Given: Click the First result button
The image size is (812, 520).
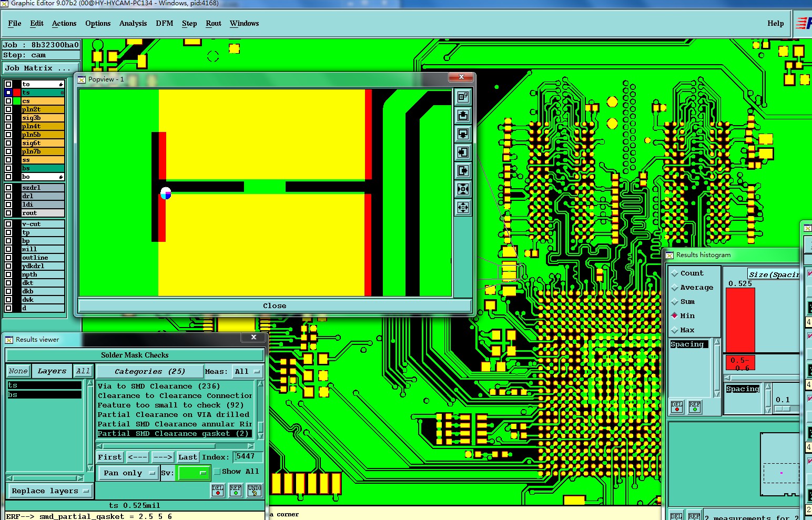Looking at the screenshot, I should (110, 457).
